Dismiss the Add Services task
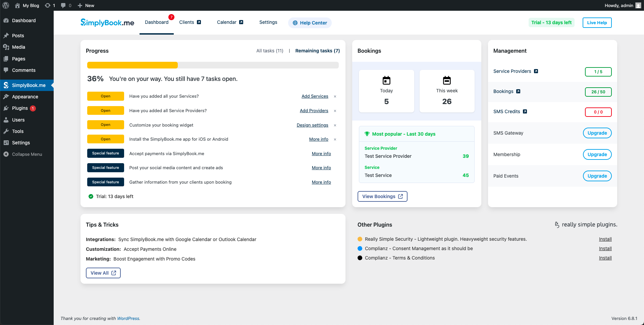 tap(335, 96)
